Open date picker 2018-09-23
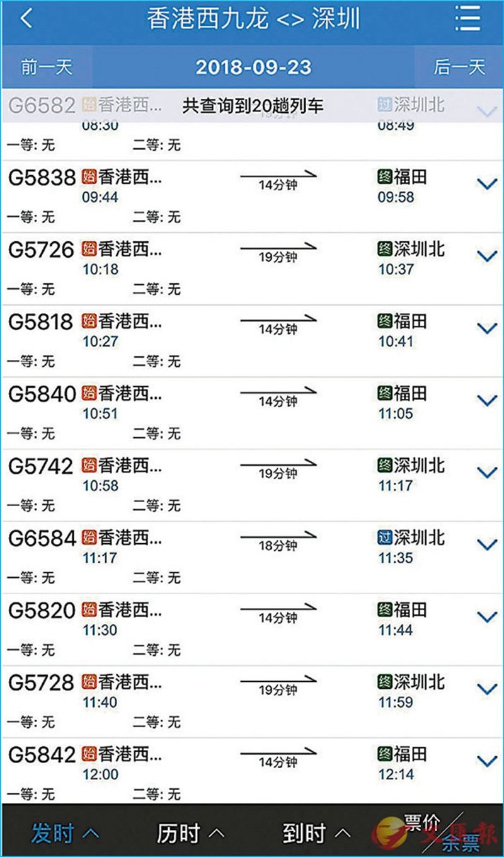This screenshot has width=504, height=857. [253, 67]
